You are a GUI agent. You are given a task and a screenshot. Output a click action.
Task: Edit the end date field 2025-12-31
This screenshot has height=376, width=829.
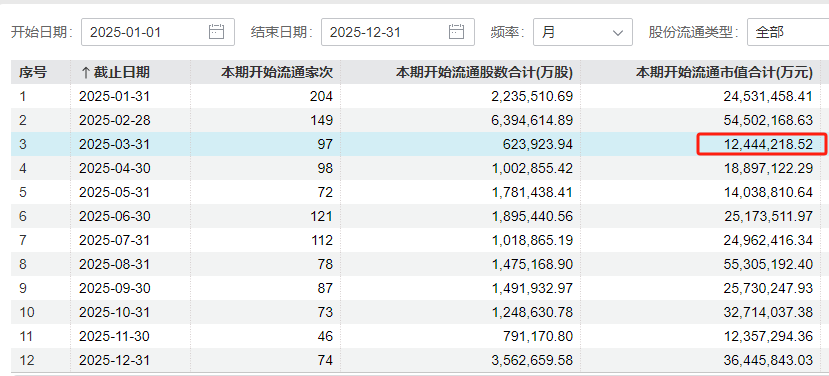click(x=398, y=32)
